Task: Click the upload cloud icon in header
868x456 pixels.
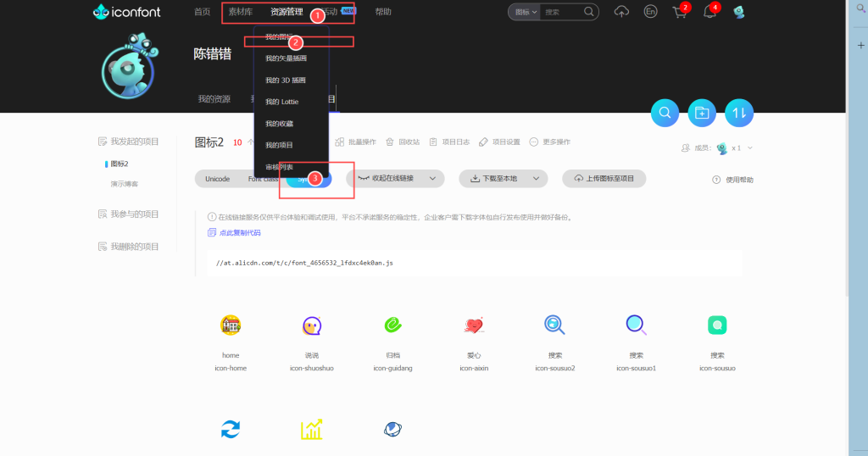Action: [x=621, y=12]
